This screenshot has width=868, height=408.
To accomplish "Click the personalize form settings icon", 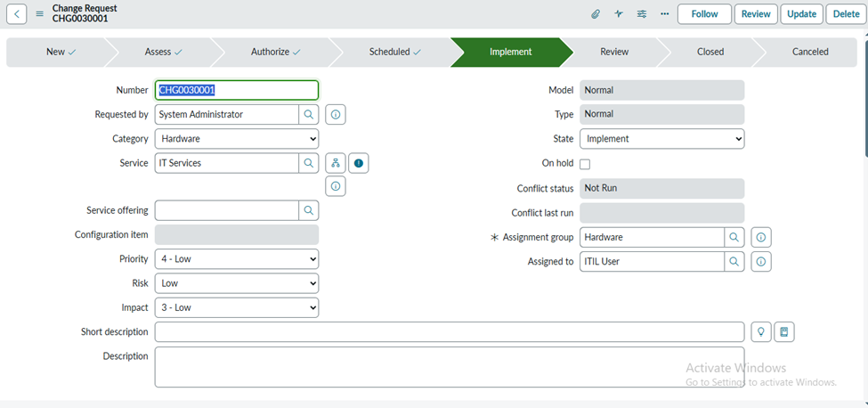I will pyautogui.click(x=642, y=14).
